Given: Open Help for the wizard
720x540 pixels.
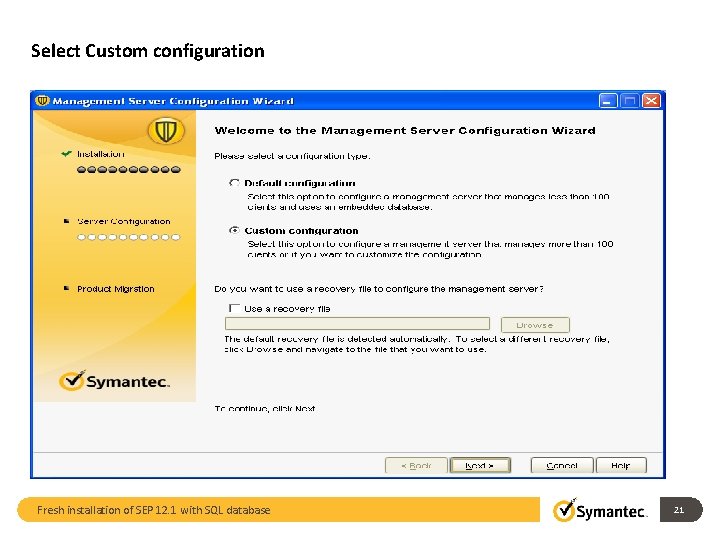Looking at the screenshot, I should point(621,466).
